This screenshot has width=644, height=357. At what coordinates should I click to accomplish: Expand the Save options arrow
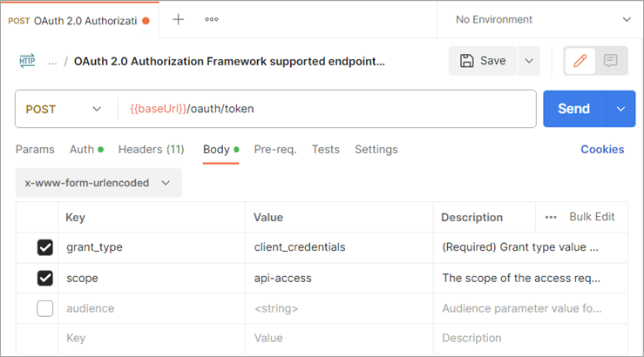(x=528, y=61)
